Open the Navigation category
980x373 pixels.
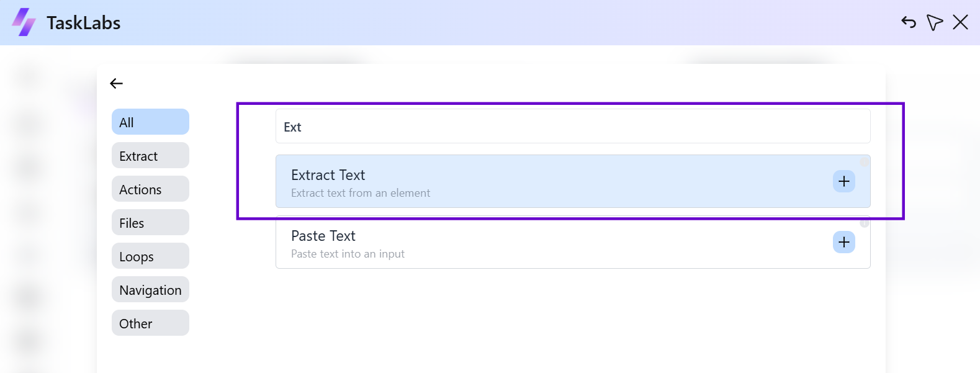pos(150,289)
